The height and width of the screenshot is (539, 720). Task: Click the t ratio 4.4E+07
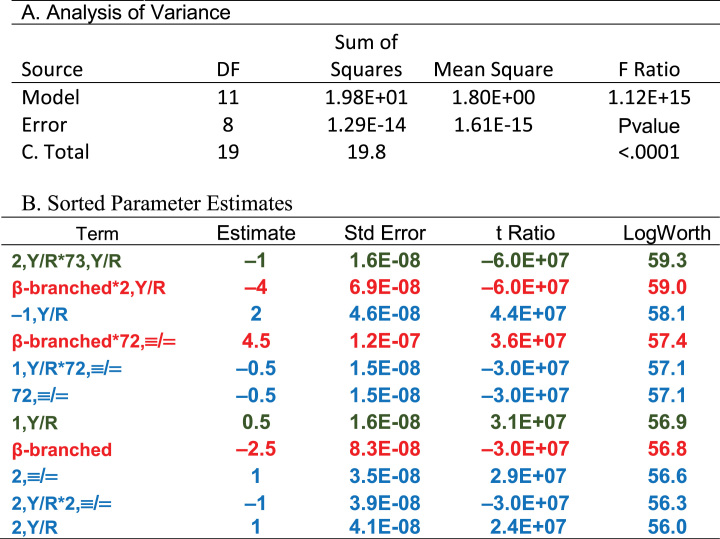pos(528,314)
